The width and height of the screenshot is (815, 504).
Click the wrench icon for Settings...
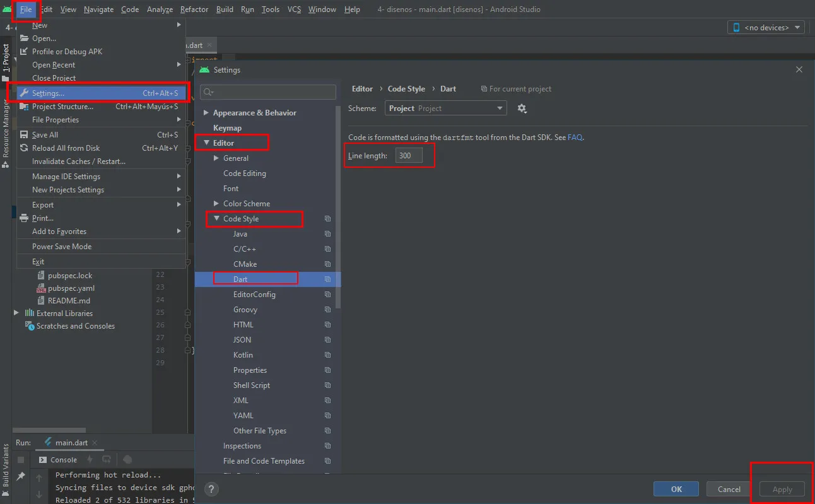25,93
